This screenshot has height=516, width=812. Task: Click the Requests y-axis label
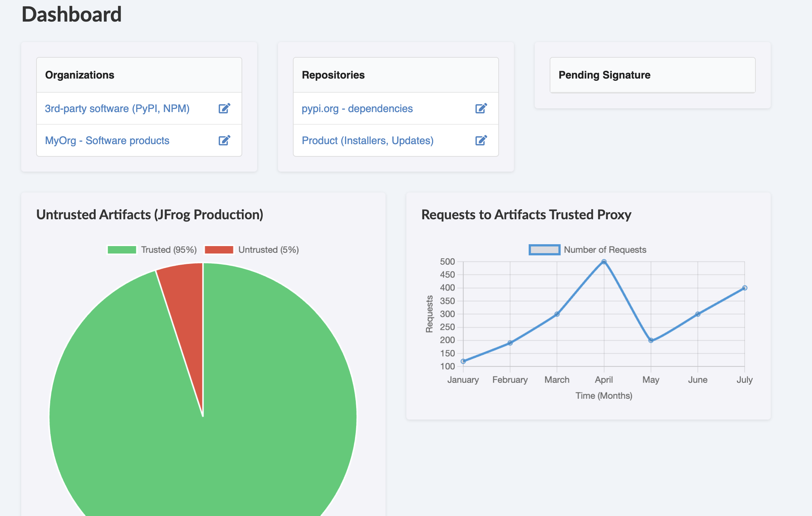pos(429,314)
